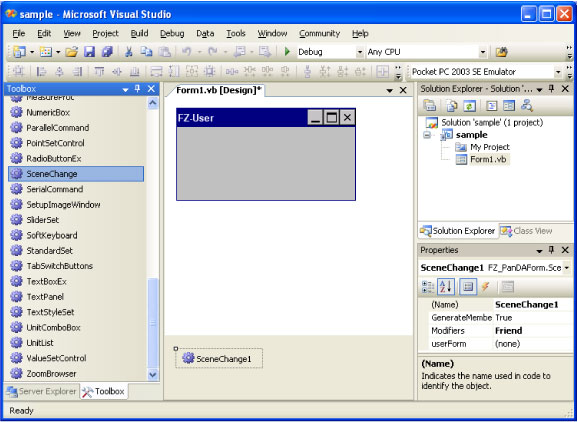The height and width of the screenshot is (422, 578).
Task: Click the Align Tops layout icon
Action: [x=99, y=72]
